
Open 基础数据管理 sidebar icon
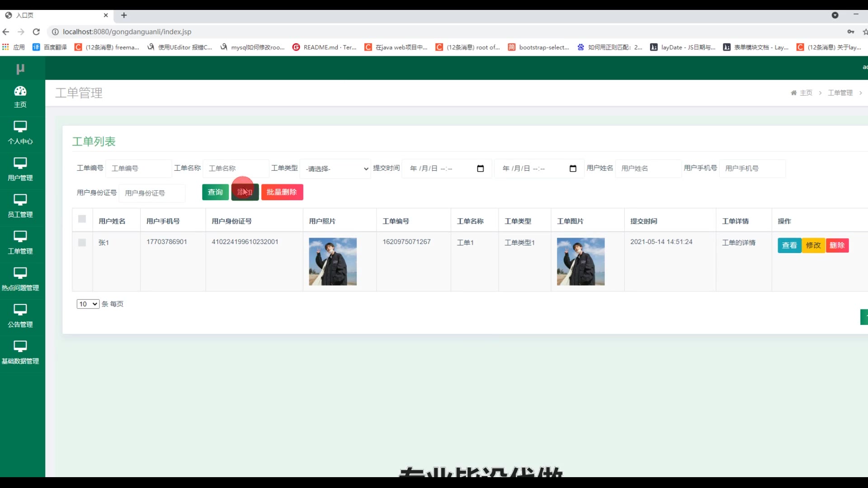[20, 346]
